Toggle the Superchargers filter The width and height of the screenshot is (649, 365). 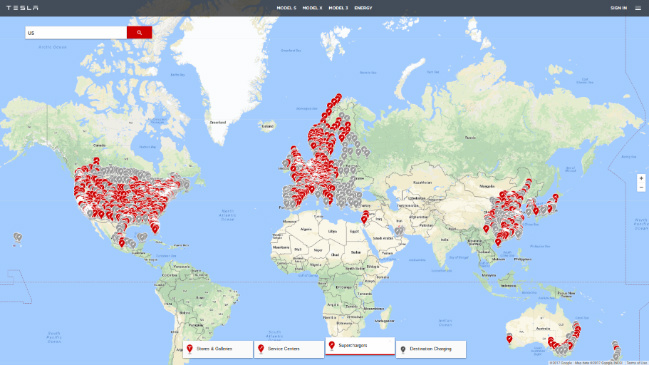coord(360,346)
